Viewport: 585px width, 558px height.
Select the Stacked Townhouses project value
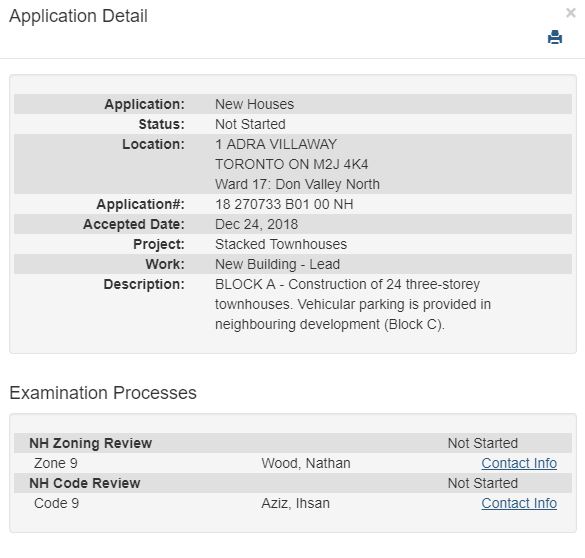point(281,244)
